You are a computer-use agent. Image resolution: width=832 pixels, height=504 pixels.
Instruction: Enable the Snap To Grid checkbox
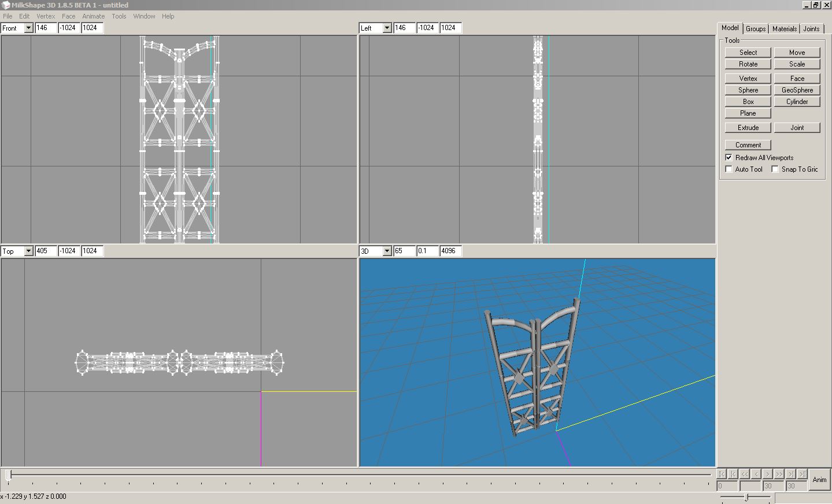click(775, 169)
